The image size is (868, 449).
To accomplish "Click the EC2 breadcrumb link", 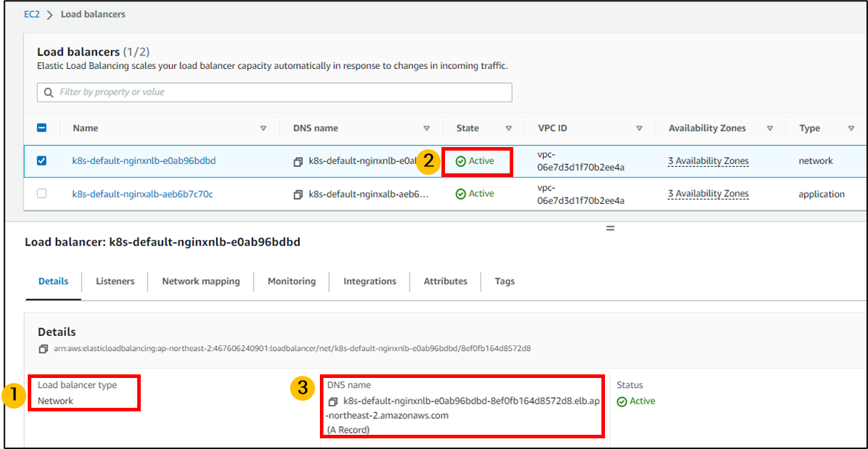I will click(x=32, y=14).
